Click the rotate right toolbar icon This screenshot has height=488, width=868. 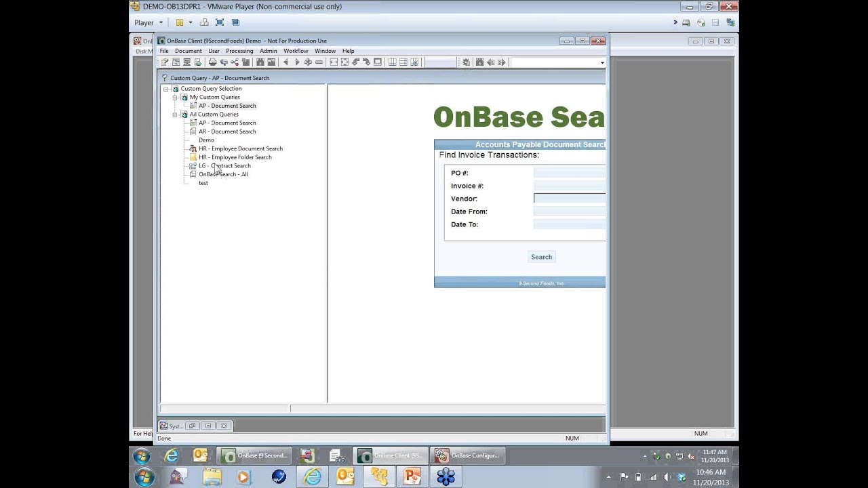[366, 62]
